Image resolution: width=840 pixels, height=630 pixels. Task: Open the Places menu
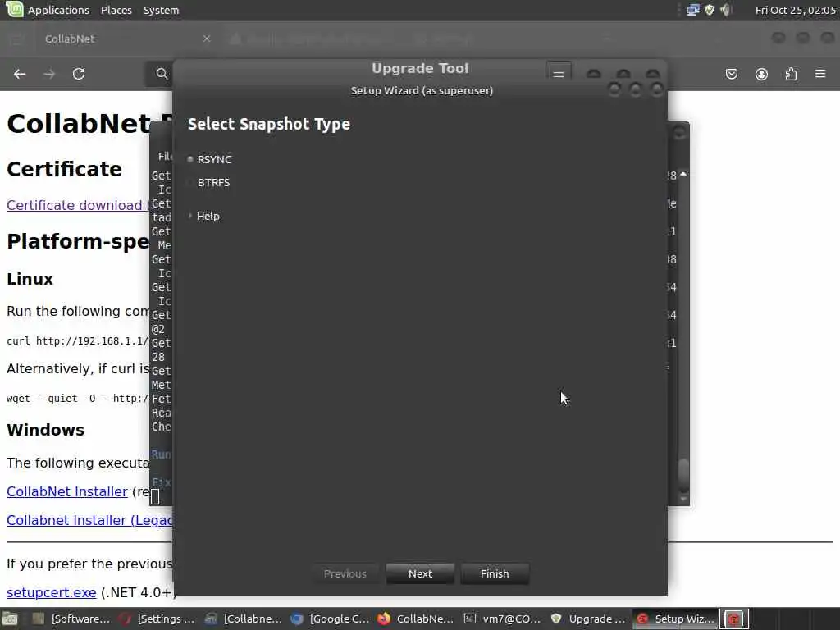[116, 10]
